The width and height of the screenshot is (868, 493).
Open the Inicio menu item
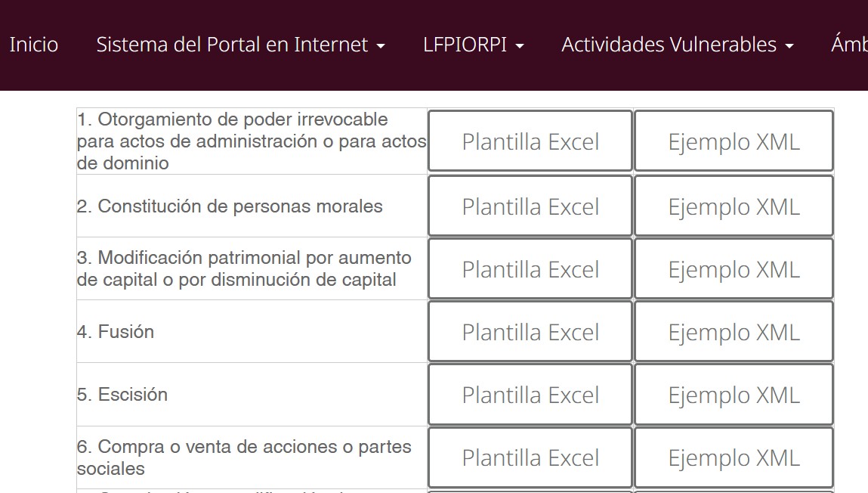pos(33,45)
